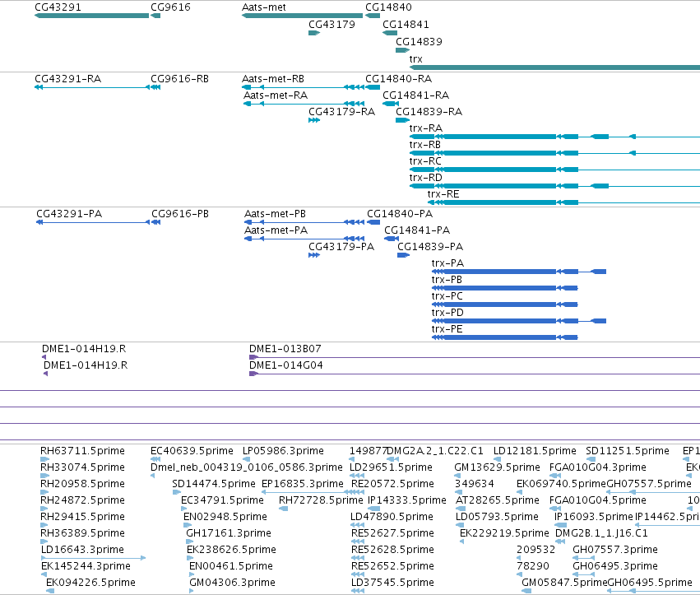Open the EK145244.3prime EST
The width and height of the screenshot is (700, 595).
click(44, 574)
